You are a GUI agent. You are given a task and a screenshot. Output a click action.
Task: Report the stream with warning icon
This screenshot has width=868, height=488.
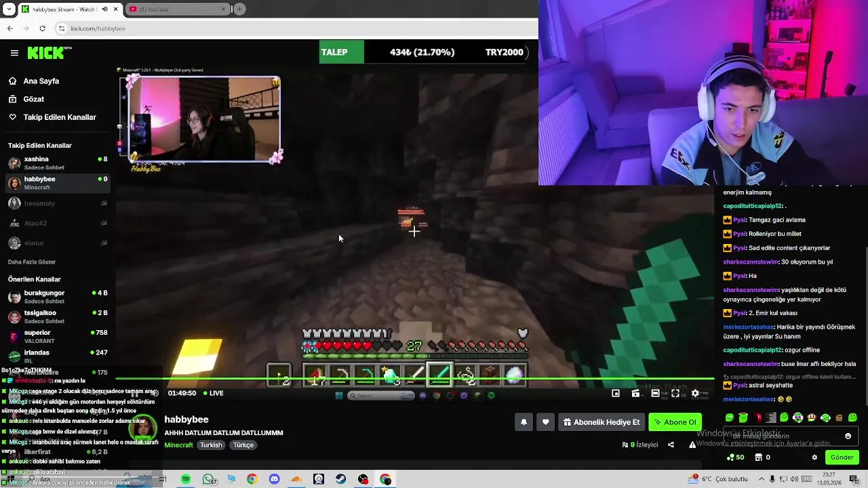tap(692, 445)
